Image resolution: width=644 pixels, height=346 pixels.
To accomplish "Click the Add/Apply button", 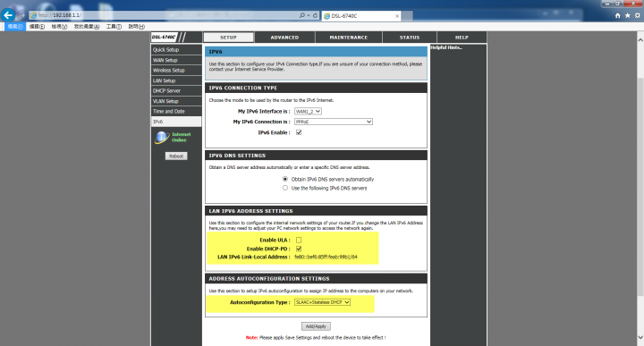I will pyautogui.click(x=316, y=326).
